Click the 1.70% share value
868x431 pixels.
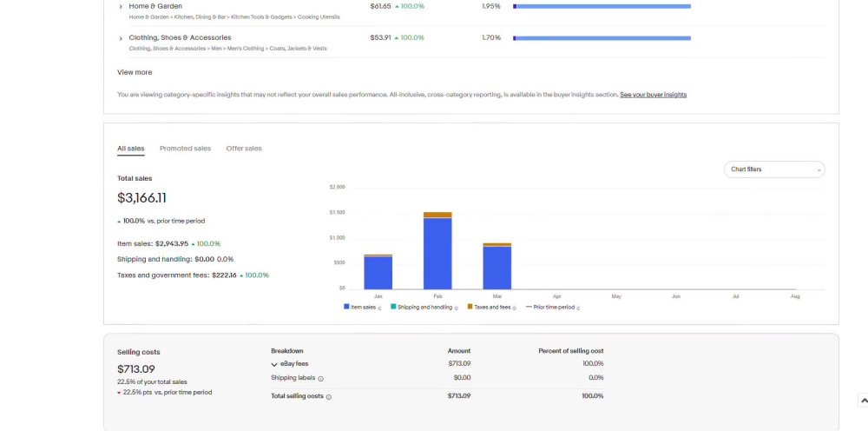[491, 37]
